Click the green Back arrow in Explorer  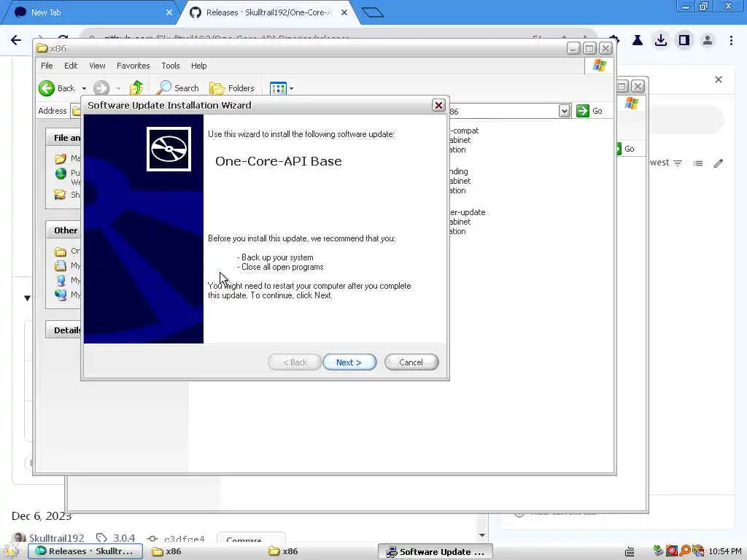[47, 88]
